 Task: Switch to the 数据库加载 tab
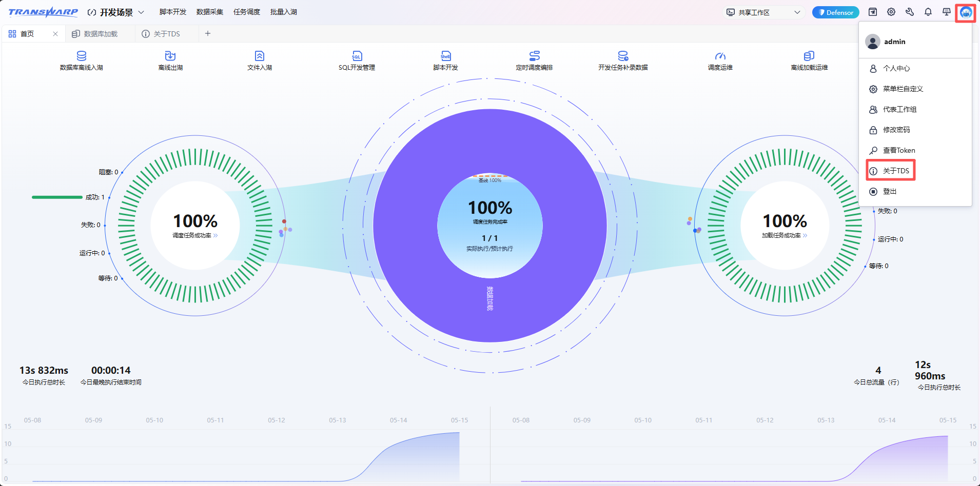click(x=101, y=34)
